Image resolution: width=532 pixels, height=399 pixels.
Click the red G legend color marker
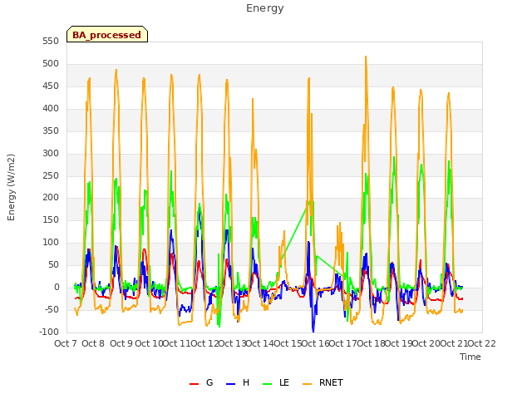(194, 384)
